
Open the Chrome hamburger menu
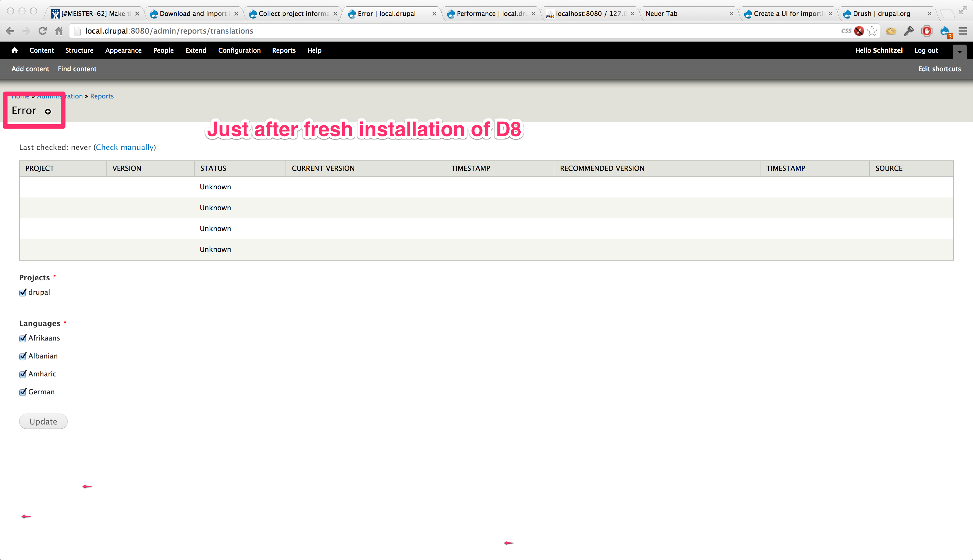[963, 31]
